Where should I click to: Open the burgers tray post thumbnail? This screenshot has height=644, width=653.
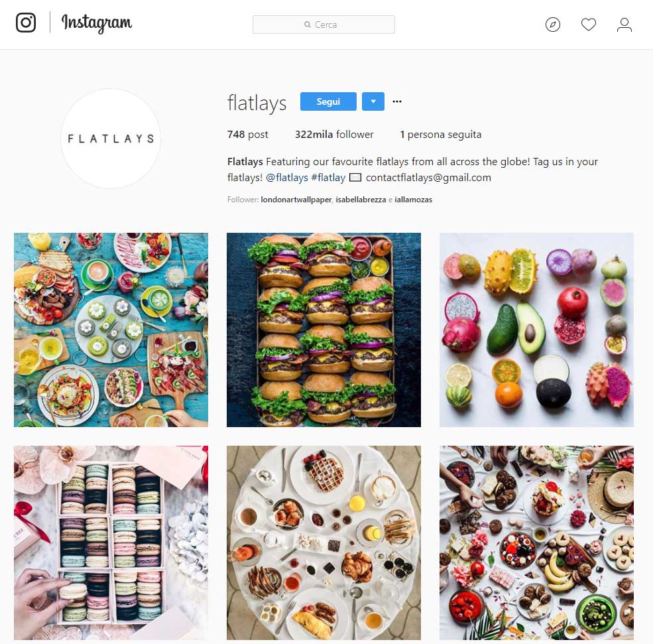pyautogui.click(x=324, y=330)
